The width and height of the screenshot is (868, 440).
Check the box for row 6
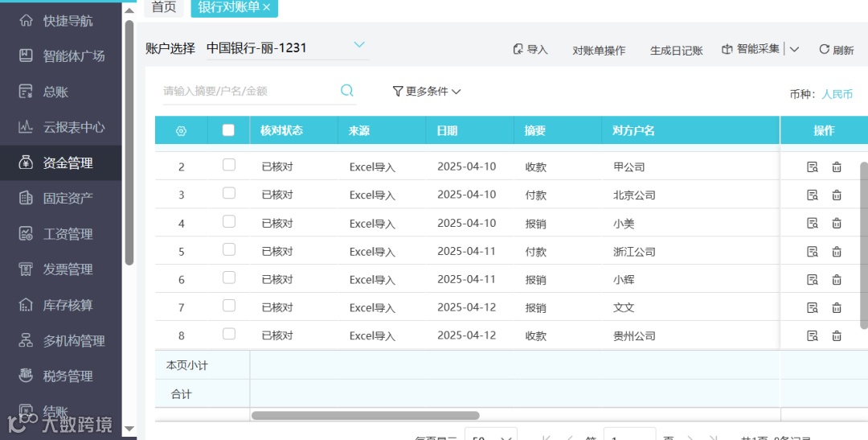[x=228, y=278]
